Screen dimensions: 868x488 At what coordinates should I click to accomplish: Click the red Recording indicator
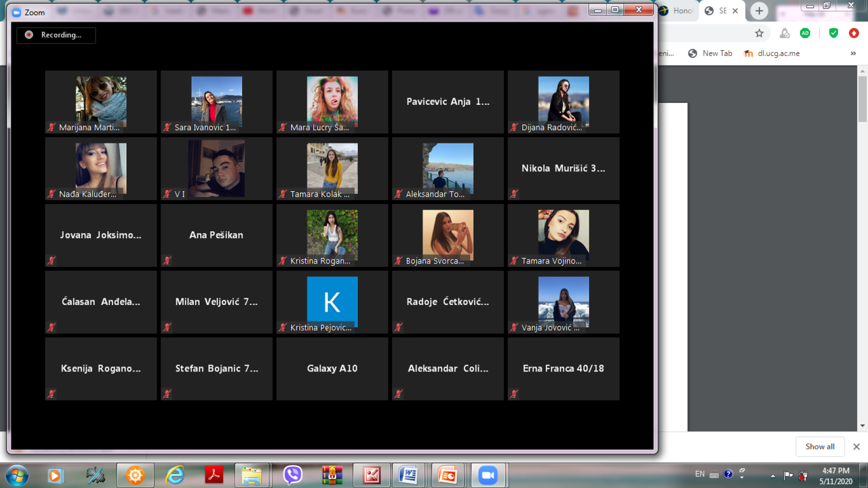[x=29, y=35]
